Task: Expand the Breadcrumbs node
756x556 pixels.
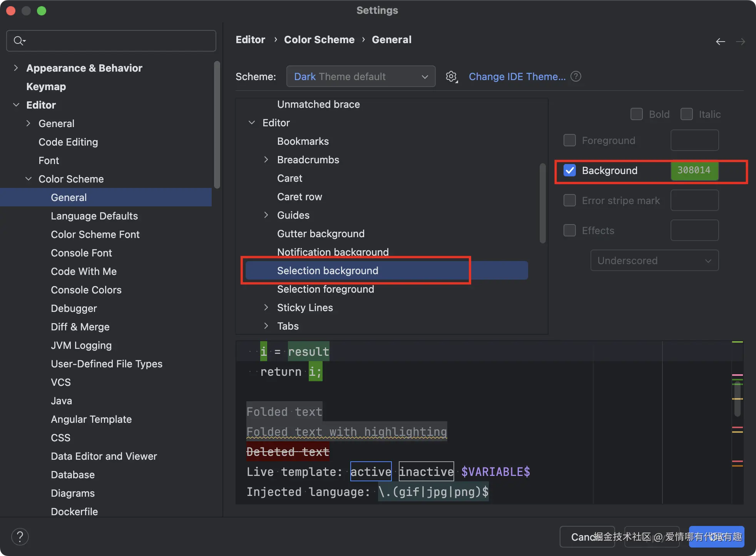Action: (266, 160)
